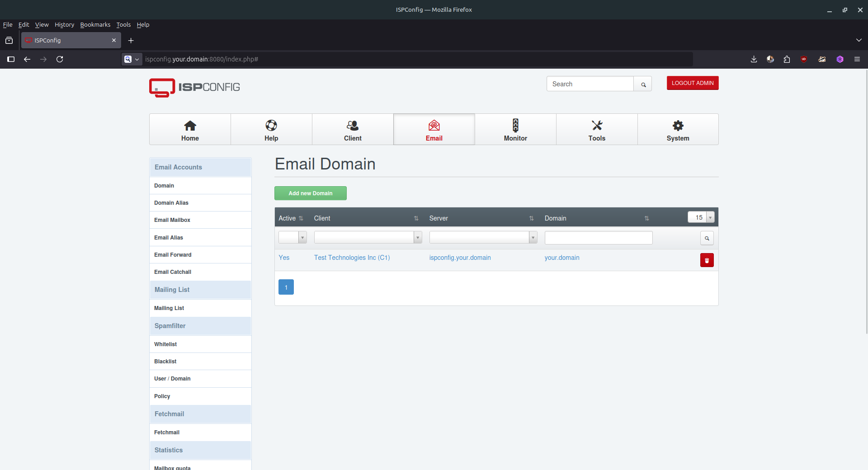This screenshot has width=868, height=470.
Task: Sort table by Client column arrows
Action: coord(416,218)
